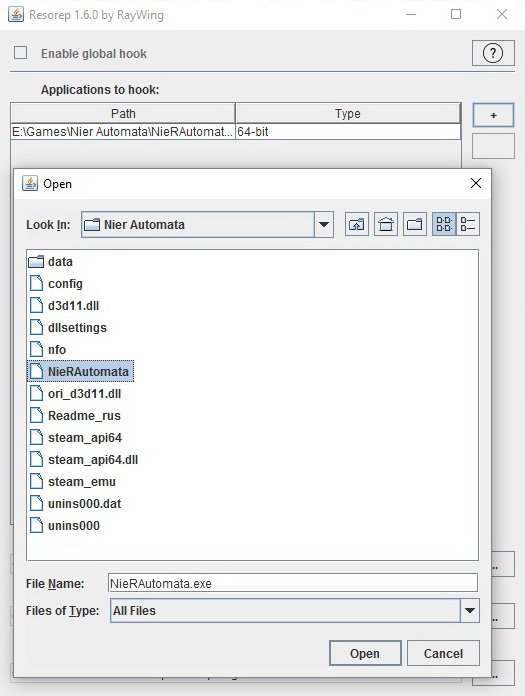
Task: Select the d3d11.dll file
Action: pos(64,306)
